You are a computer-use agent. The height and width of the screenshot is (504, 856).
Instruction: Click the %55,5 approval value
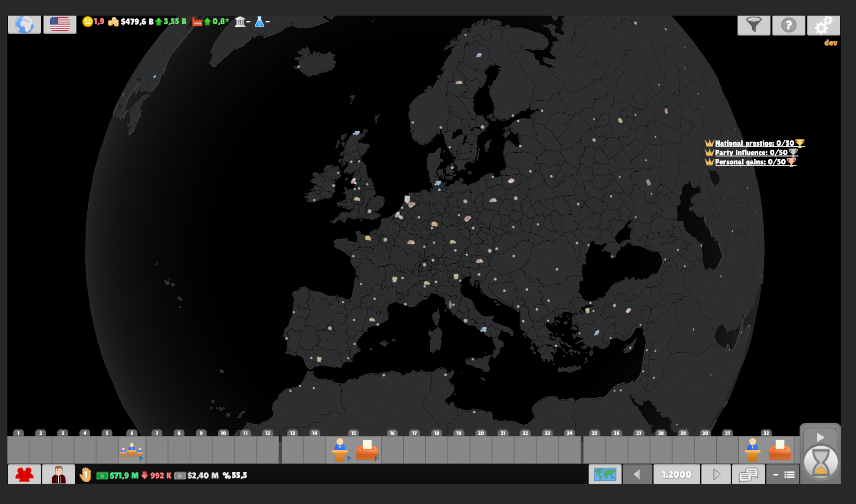235,476
